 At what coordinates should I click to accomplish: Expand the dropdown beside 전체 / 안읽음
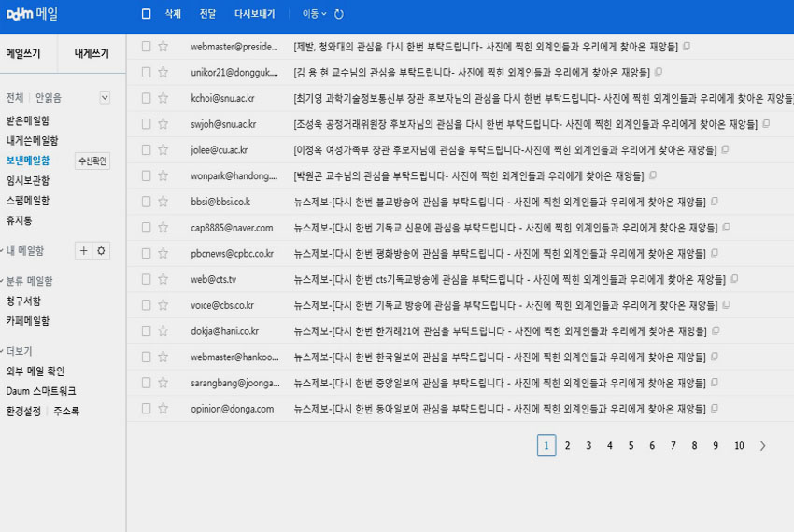[x=105, y=97]
